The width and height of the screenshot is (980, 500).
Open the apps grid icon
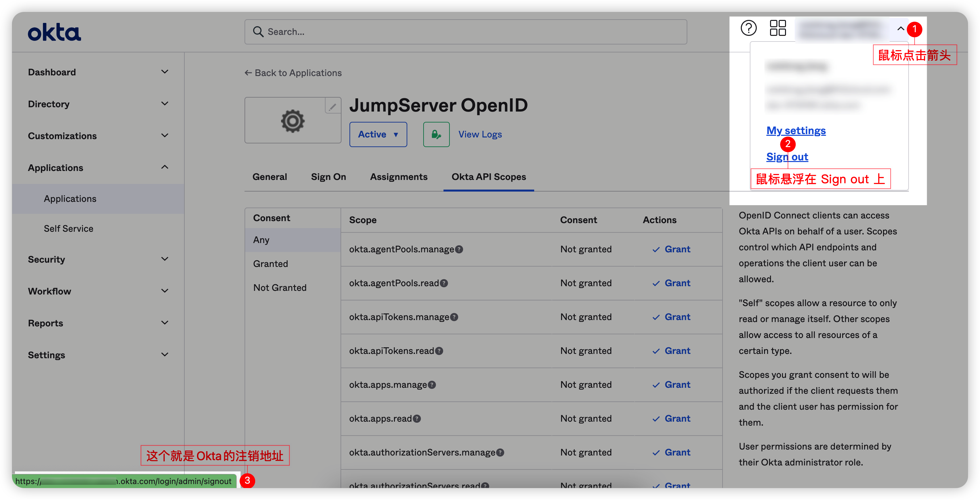point(778,28)
